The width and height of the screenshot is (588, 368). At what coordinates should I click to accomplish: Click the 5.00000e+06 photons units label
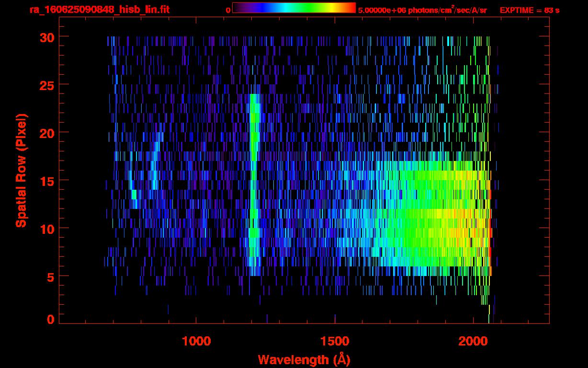point(422,10)
